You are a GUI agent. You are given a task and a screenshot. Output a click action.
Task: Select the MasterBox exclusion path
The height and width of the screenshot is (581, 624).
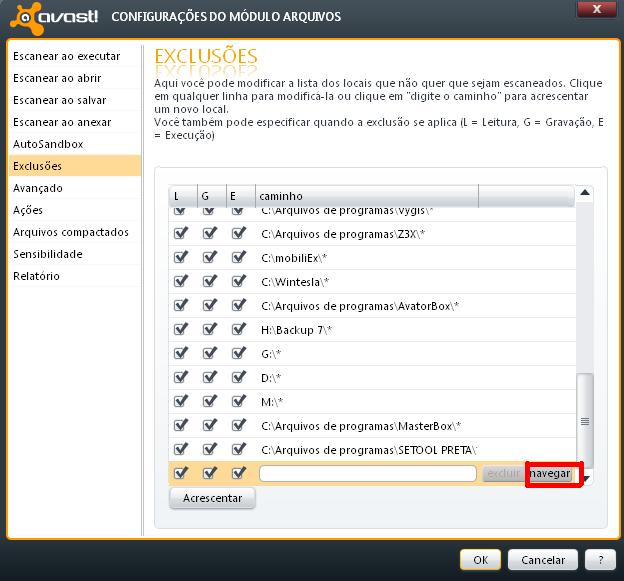361,426
